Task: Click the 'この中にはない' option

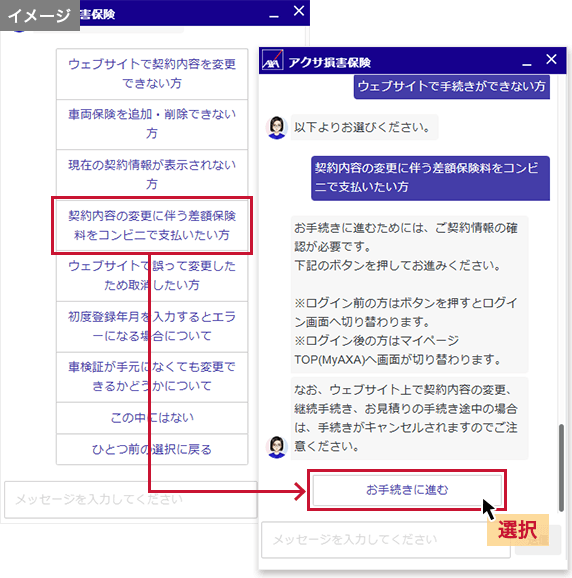Action: click(152, 418)
